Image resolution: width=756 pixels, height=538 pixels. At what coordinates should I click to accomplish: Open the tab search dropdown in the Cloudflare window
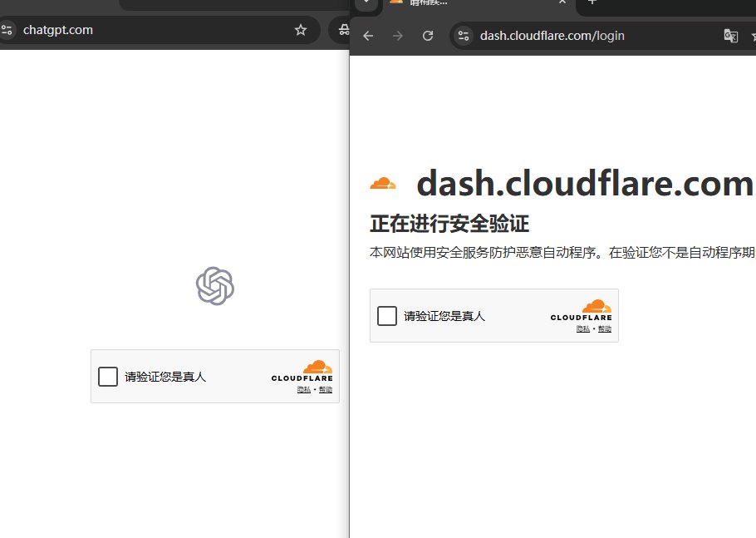366,2
